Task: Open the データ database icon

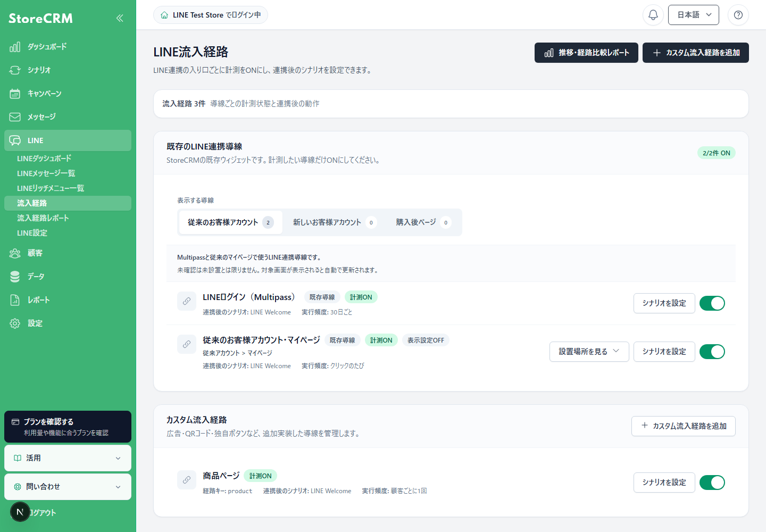Action: (15, 277)
